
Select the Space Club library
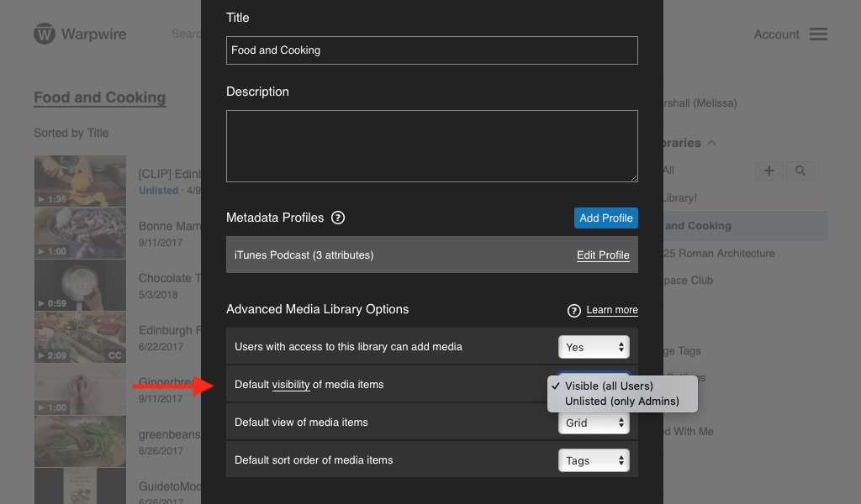click(688, 281)
